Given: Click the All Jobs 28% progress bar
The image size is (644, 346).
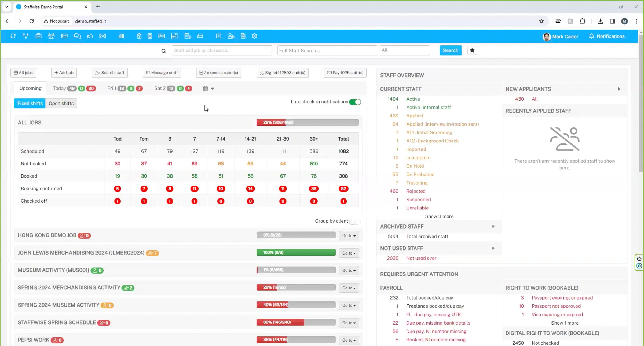Looking at the screenshot, I should click(308, 122).
